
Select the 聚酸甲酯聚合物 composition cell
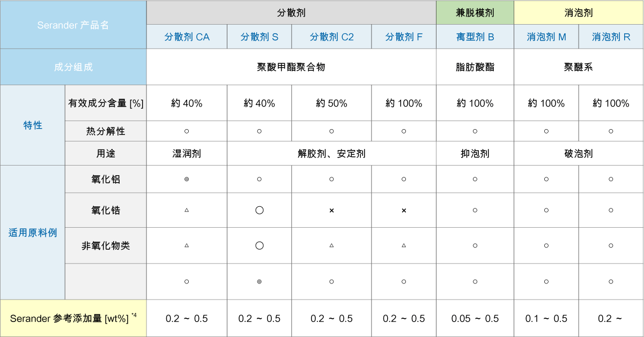(x=291, y=67)
